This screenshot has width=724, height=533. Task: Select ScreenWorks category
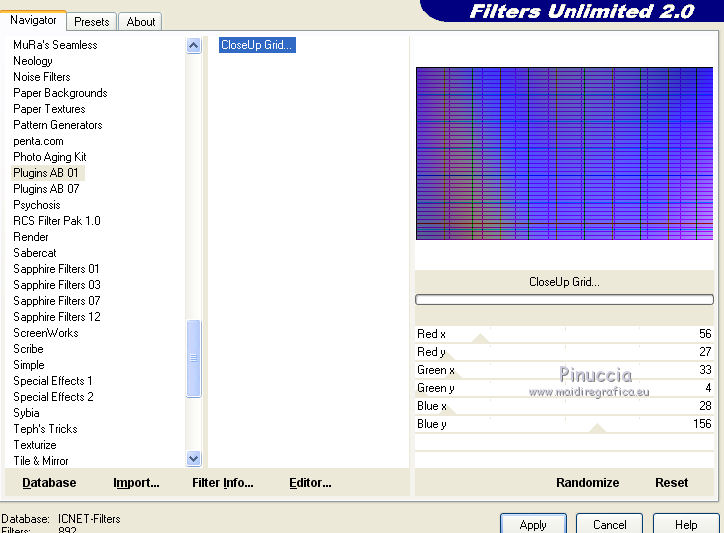(45, 333)
